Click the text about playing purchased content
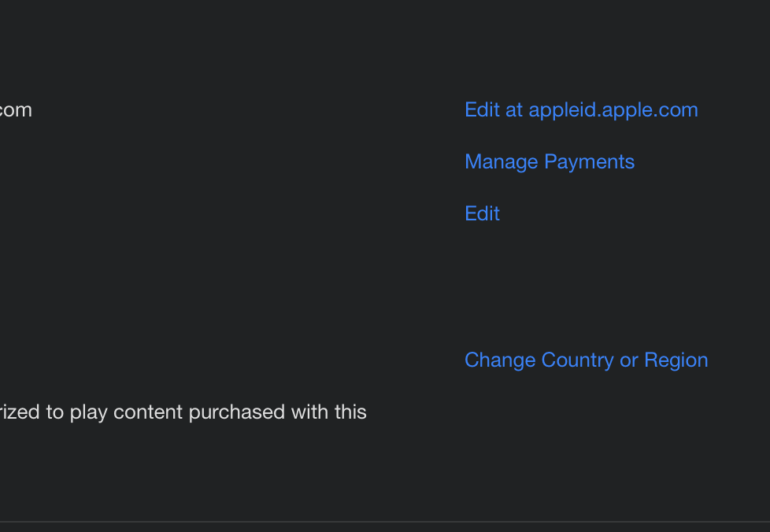This screenshot has width=770, height=532. click(183, 412)
